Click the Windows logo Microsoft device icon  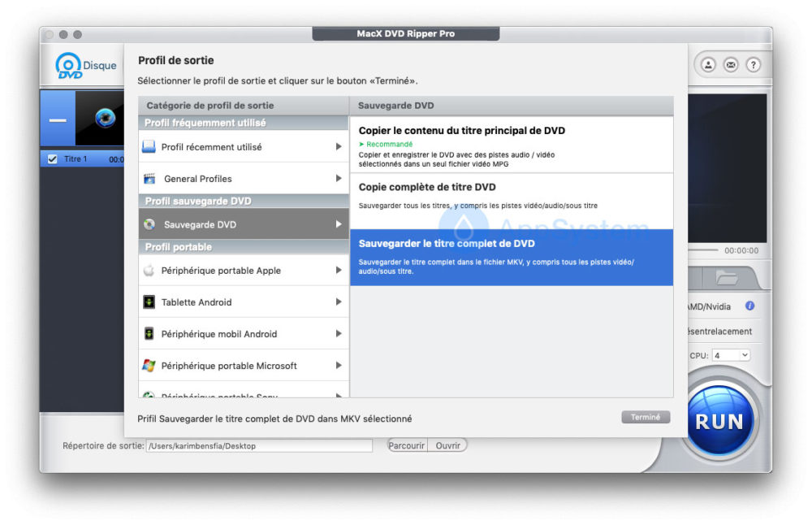click(x=149, y=366)
